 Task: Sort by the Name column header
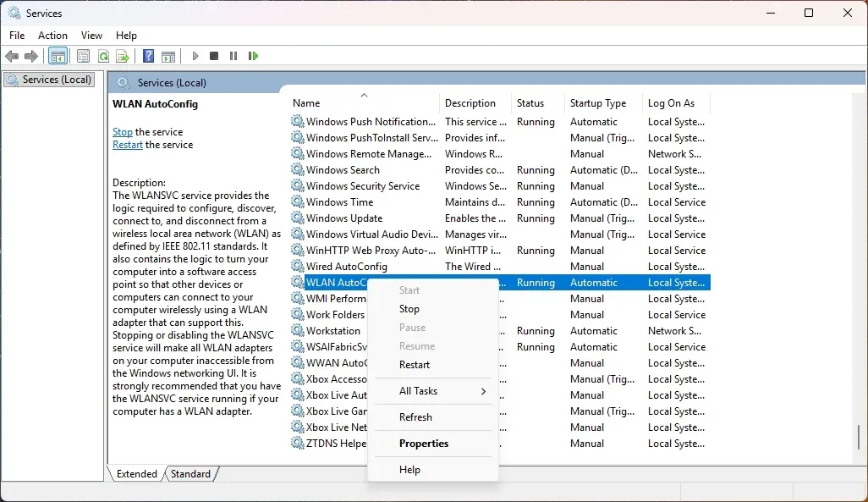tap(365, 103)
